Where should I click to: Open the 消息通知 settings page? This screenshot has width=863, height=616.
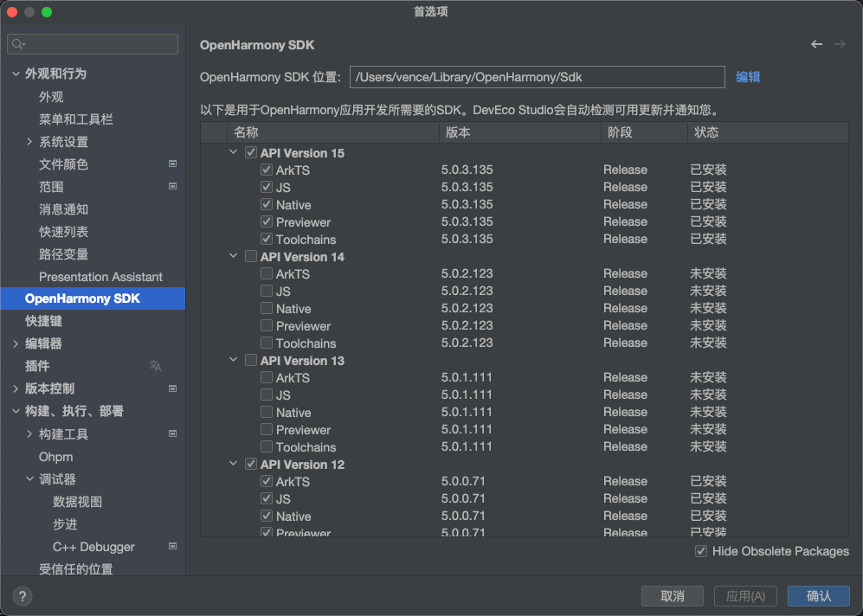click(x=64, y=209)
